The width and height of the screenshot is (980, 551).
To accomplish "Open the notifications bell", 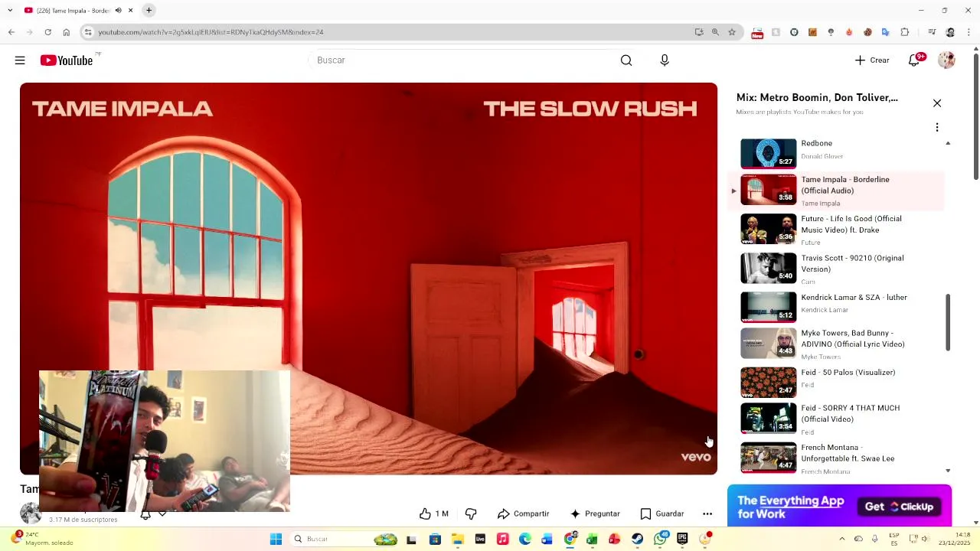I will pos(914,60).
